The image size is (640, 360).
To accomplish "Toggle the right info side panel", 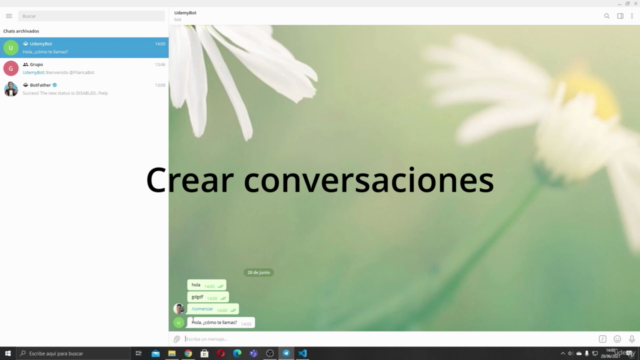I will point(620,16).
